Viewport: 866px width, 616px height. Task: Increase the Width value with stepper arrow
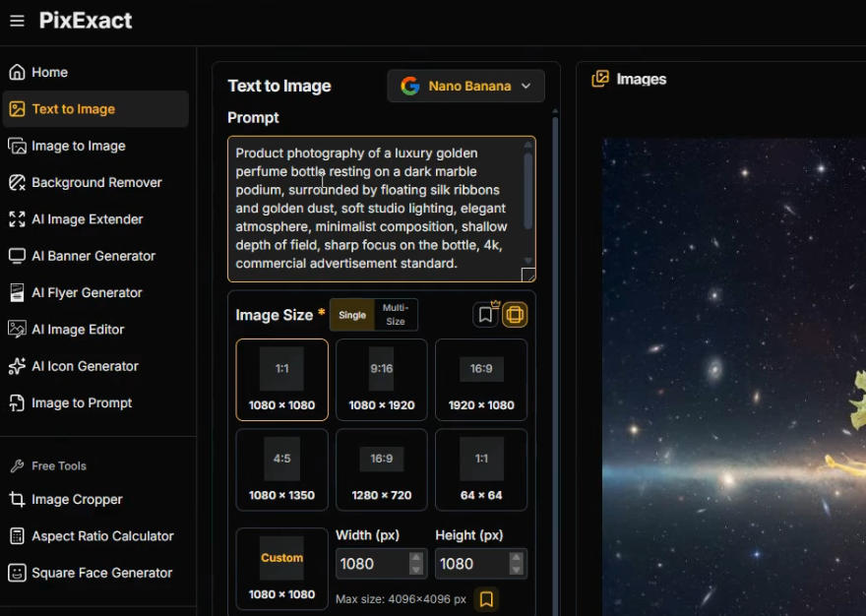416,558
